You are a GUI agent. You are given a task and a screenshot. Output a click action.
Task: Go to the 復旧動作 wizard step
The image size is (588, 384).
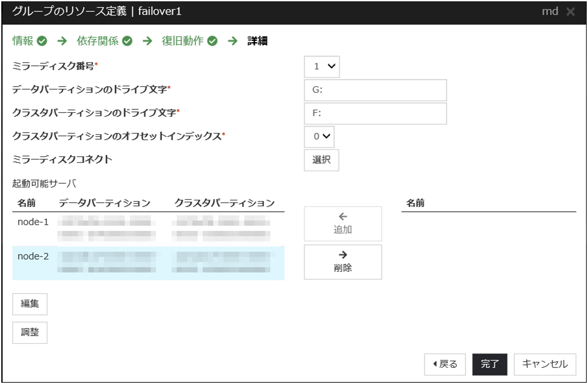(182, 42)
